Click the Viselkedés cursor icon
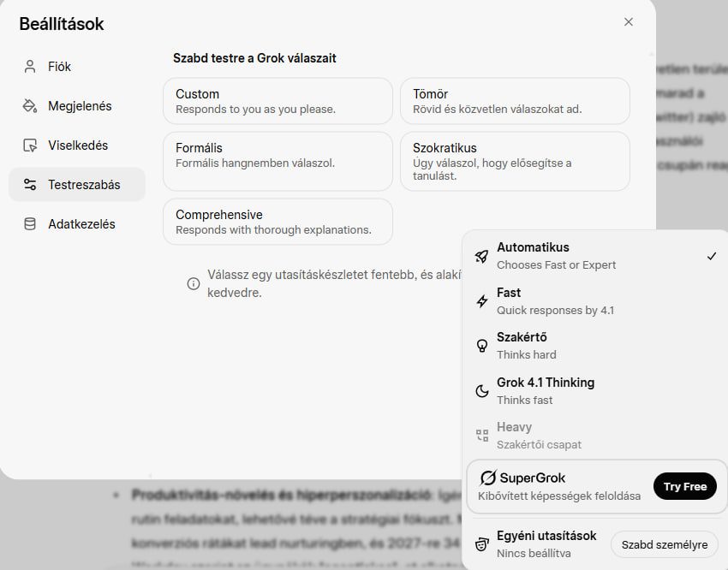 click(x=31, y=145)
